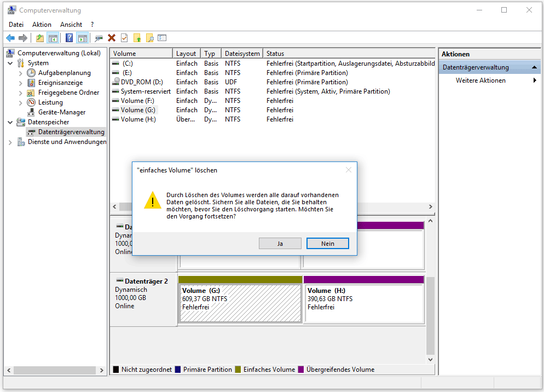Click the yellow magnifier search toolbar icon
The height and width of the screenshot is (392, 544).
click(x=149, y=38)
